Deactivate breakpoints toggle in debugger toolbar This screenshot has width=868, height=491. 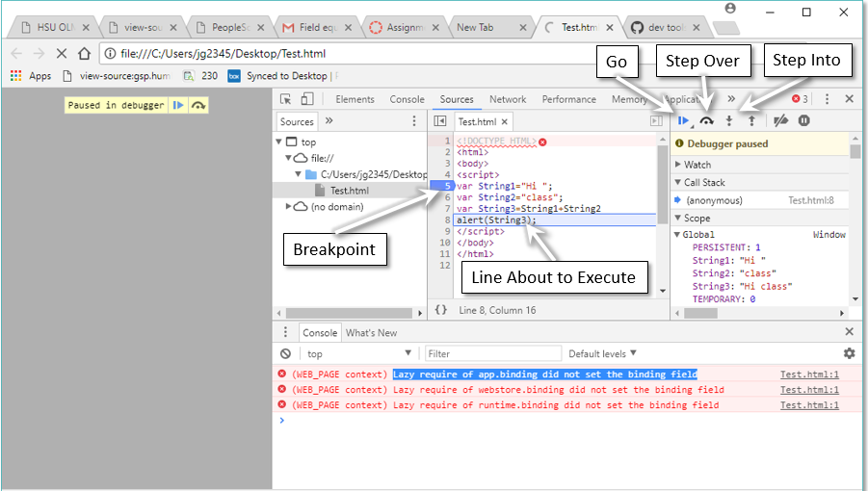click(781, 121)
